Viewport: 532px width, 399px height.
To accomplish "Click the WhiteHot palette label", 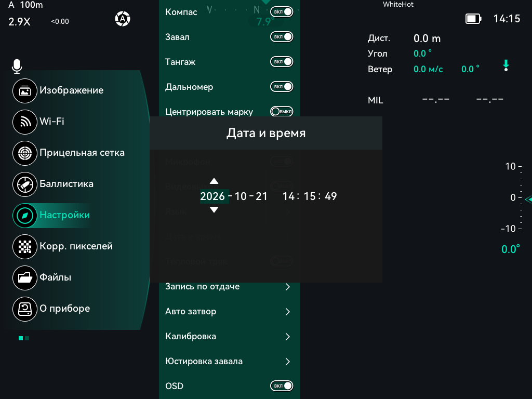I will pos(398,4).
